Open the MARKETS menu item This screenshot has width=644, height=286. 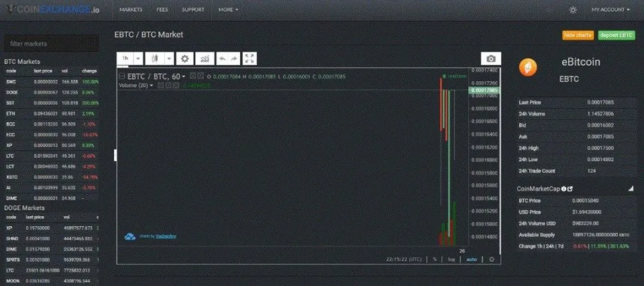pyautogui.click(x=131, y=10)
